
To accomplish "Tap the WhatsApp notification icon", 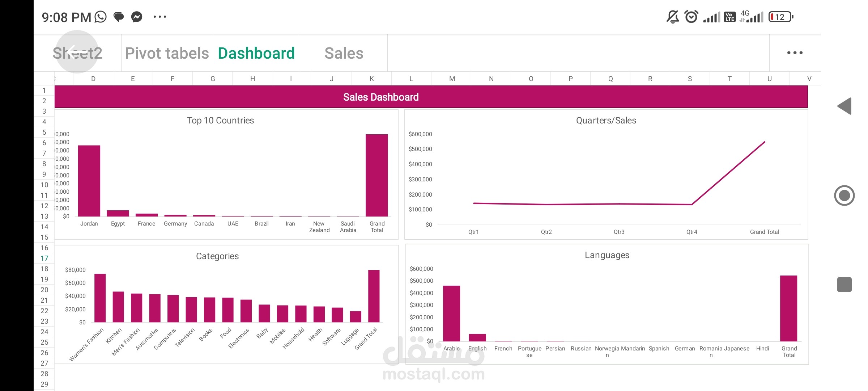I will point(101,17).
